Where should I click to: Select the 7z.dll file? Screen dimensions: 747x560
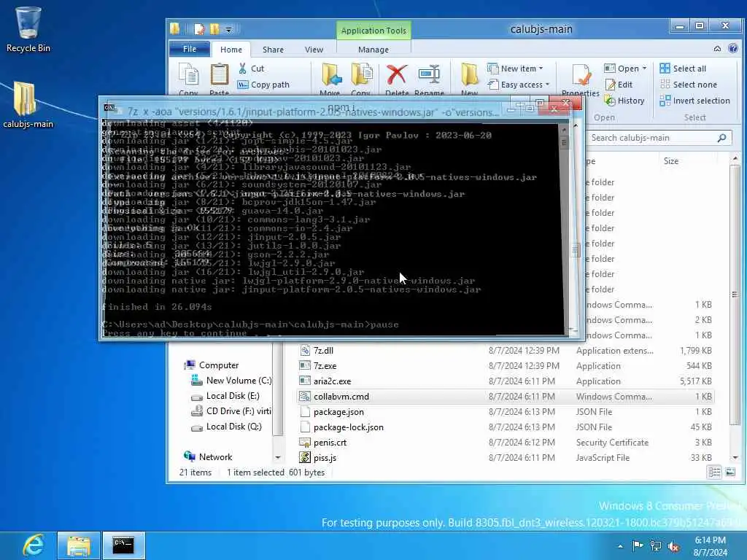point(505,351)
